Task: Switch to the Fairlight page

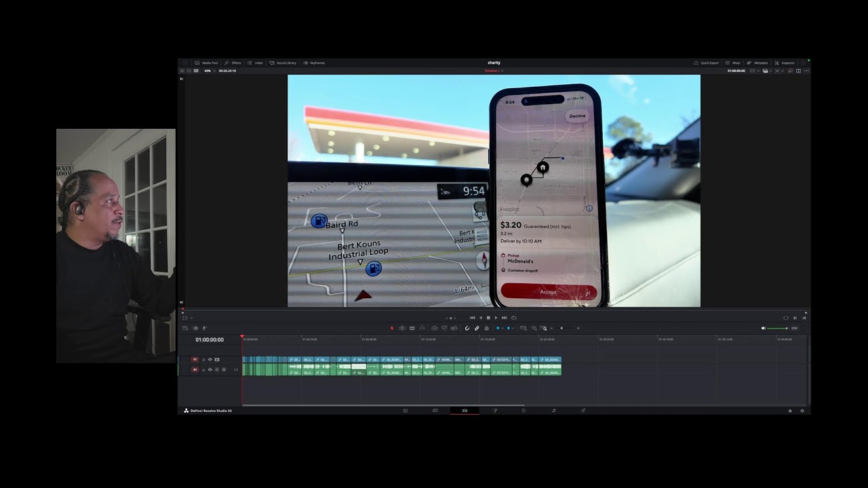Action: (x=553, y=410)
